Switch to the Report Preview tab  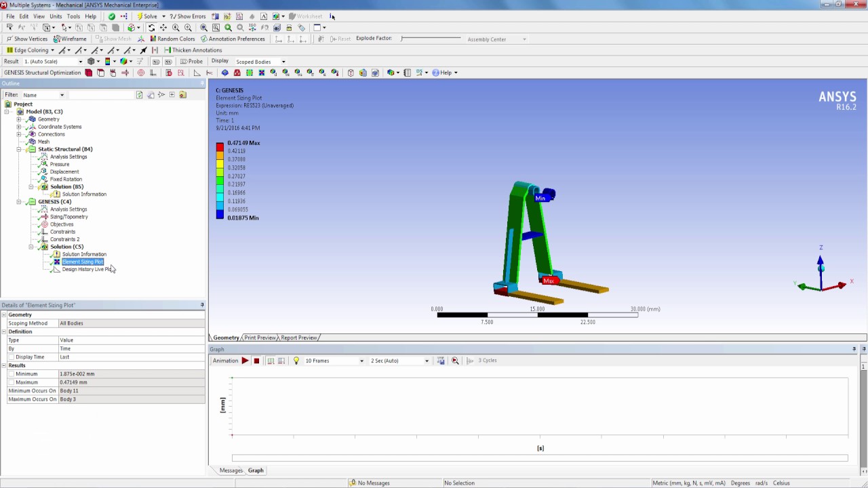298,338
